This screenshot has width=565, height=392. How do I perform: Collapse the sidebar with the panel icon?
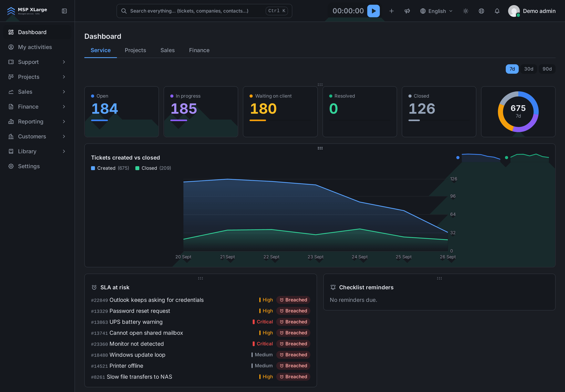pyautogui.click(x=64, y=11)
